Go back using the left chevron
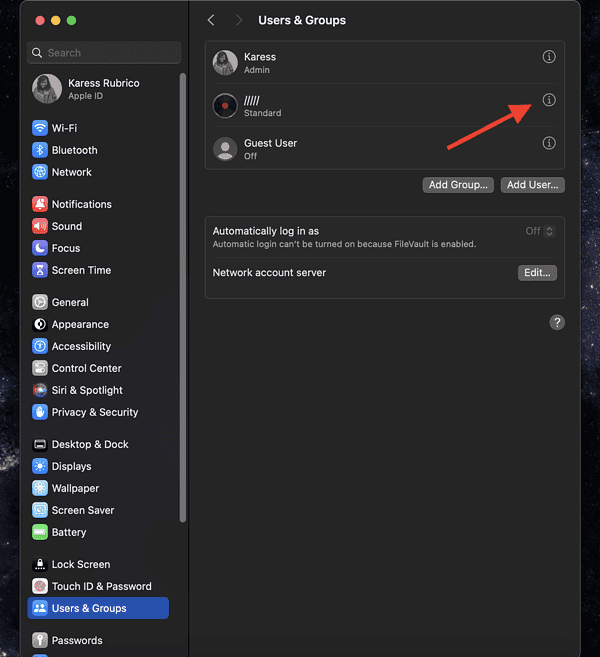Image resolution: width=600 pixels, height=657 pixels. tap(211, 20)
